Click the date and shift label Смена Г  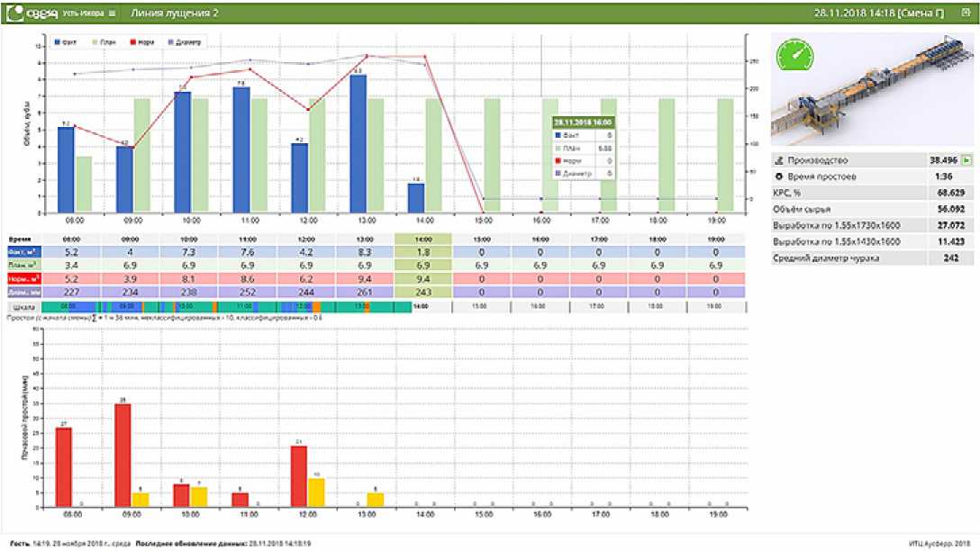tap(879, 14)
